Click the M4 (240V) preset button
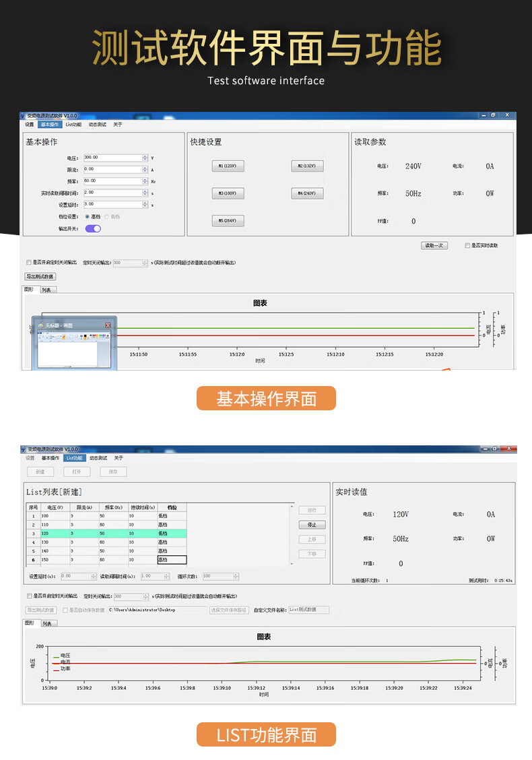 (x=307, y=193)
